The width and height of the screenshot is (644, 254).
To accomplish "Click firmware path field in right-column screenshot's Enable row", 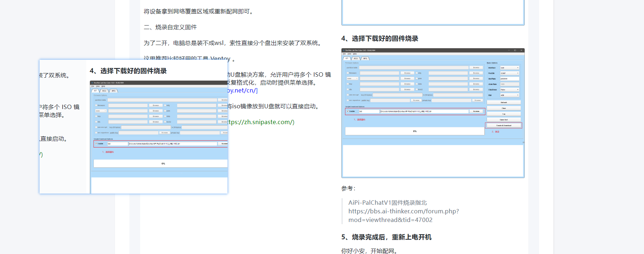I will click(x=424, y=112).
